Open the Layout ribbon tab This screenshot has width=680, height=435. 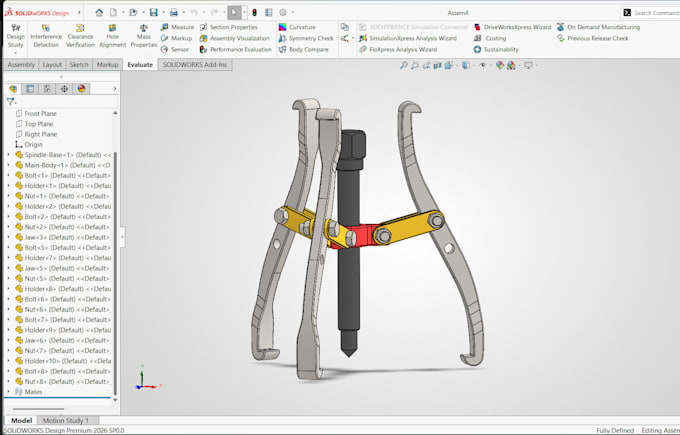[52, 65]
